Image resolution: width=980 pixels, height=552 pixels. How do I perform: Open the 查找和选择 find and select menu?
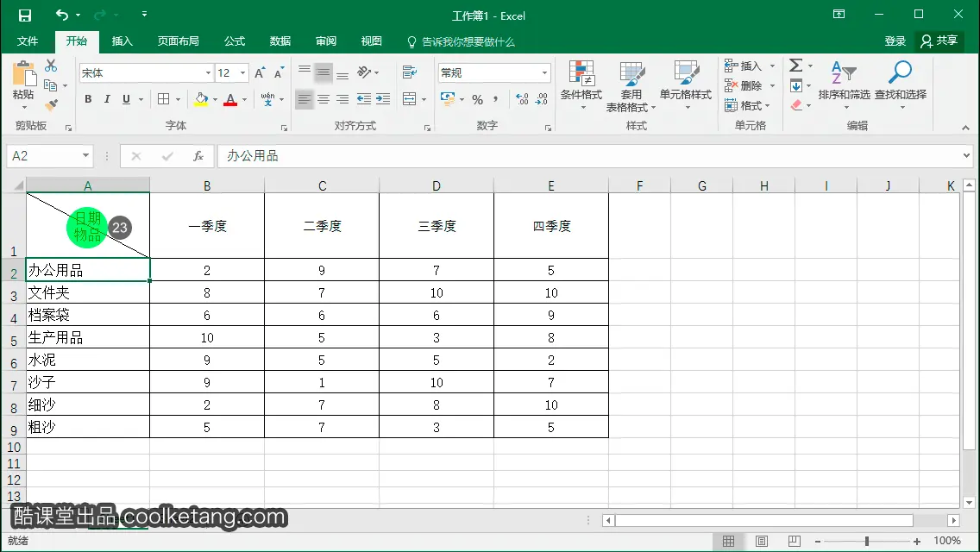click(901, 86)
